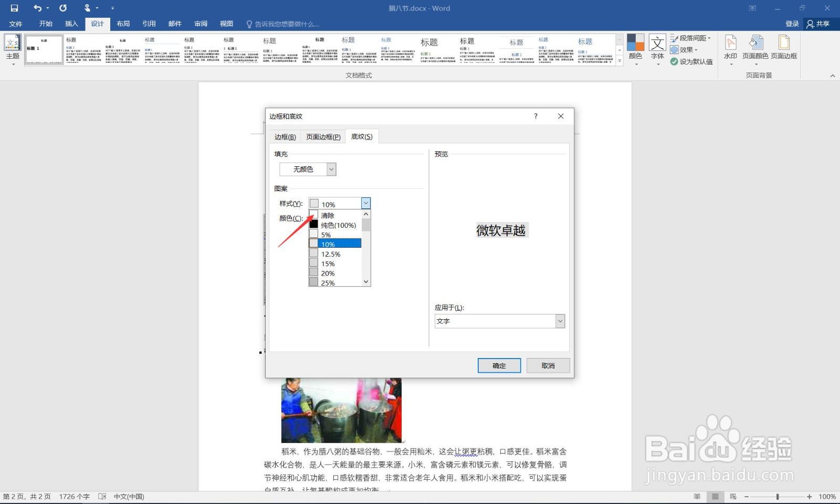Toggle the pattern Style dropdown arrow
Screen dimensions: 840x504
coord(366,203)
